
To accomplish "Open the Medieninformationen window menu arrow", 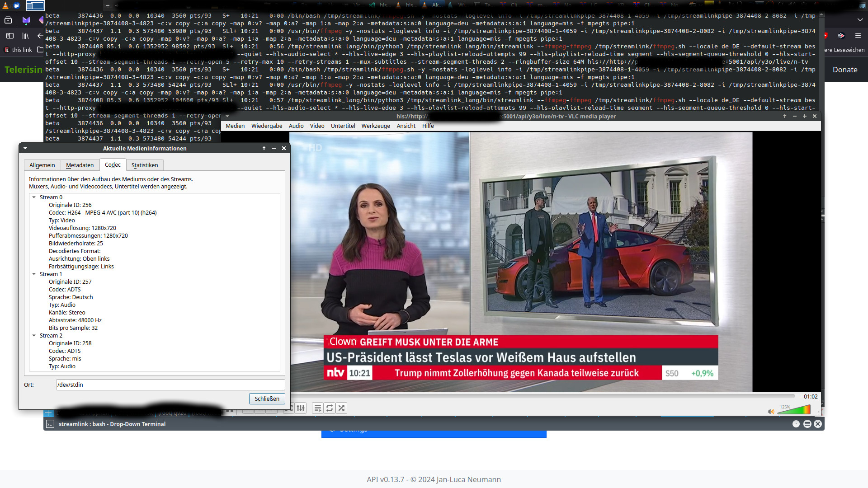I will click(25, 148).
